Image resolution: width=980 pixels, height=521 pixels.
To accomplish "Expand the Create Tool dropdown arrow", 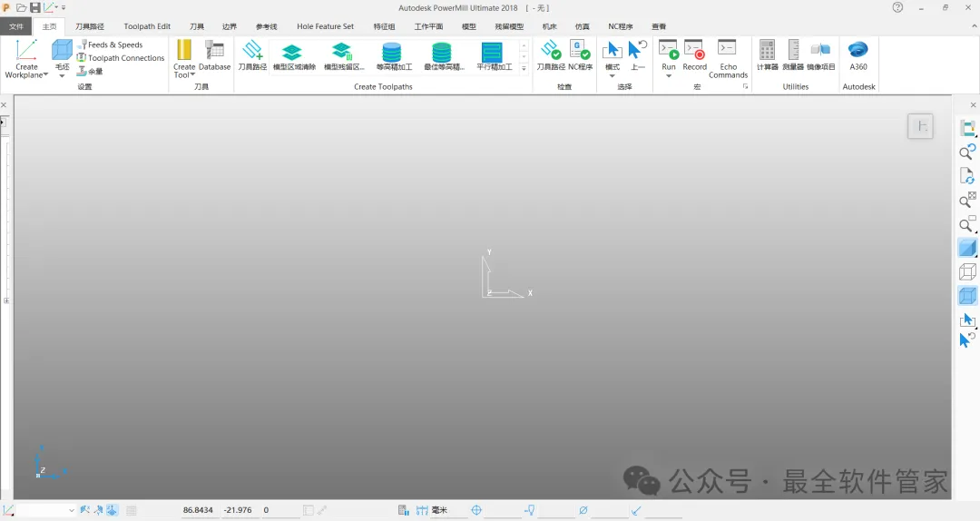I will [192, 75].
